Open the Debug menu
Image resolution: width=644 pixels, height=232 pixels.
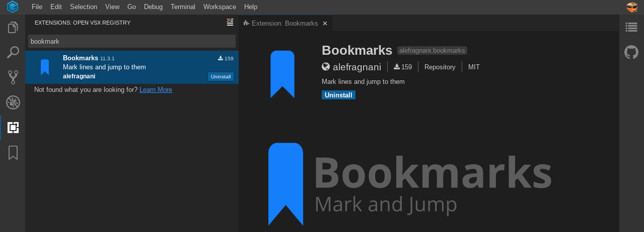[153, 7]
